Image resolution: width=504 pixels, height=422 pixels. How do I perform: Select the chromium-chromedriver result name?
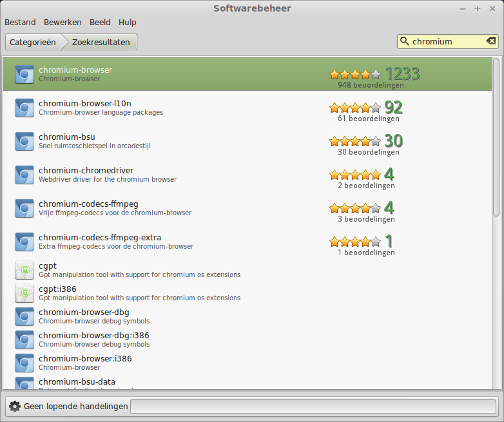[x=86, y=170]
